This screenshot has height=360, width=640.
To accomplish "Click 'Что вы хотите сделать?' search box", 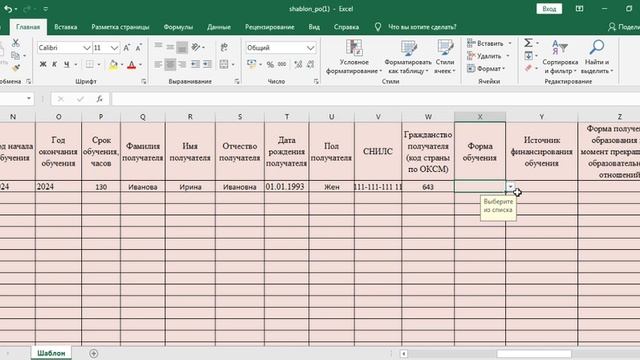I will [422, 27].
